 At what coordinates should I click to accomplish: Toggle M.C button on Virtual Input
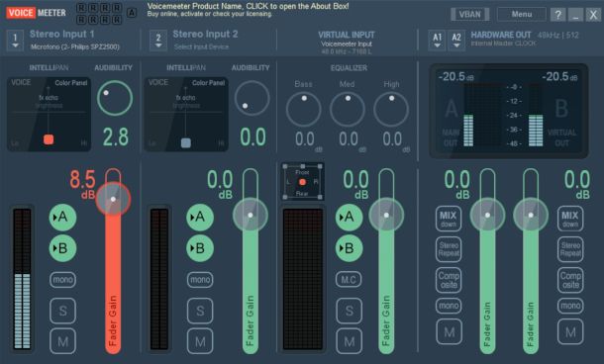coord(349,280)
